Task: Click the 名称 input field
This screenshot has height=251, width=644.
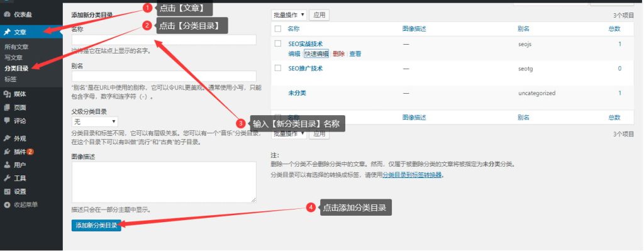Action: [164, 40]
